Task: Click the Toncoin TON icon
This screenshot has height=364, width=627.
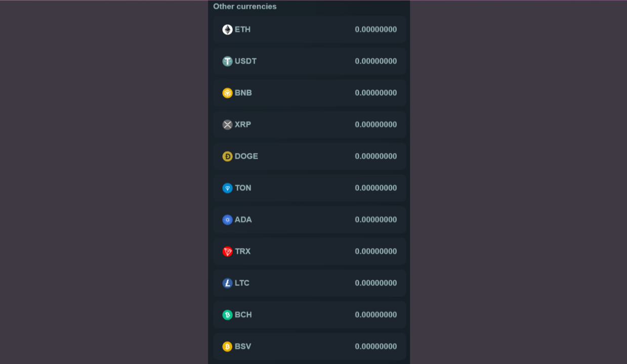Action: click(x=227, y=188)
